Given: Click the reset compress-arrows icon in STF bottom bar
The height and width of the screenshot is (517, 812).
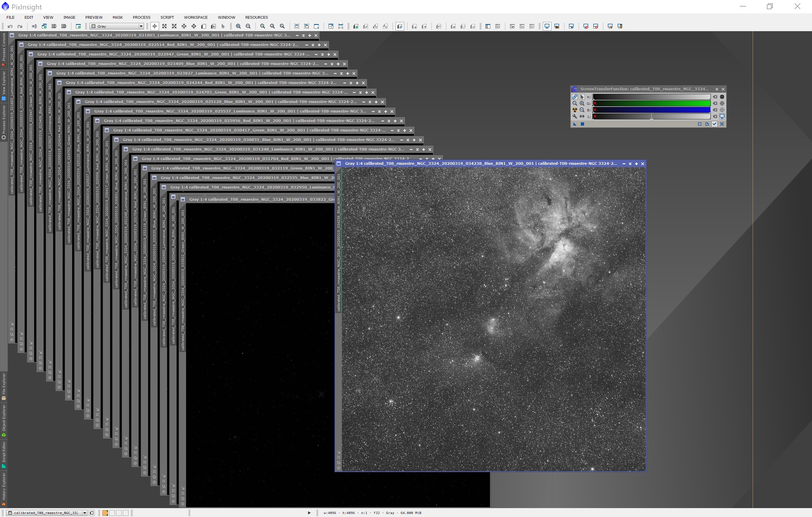Looking at the screenshot, I should click(722, 124).
